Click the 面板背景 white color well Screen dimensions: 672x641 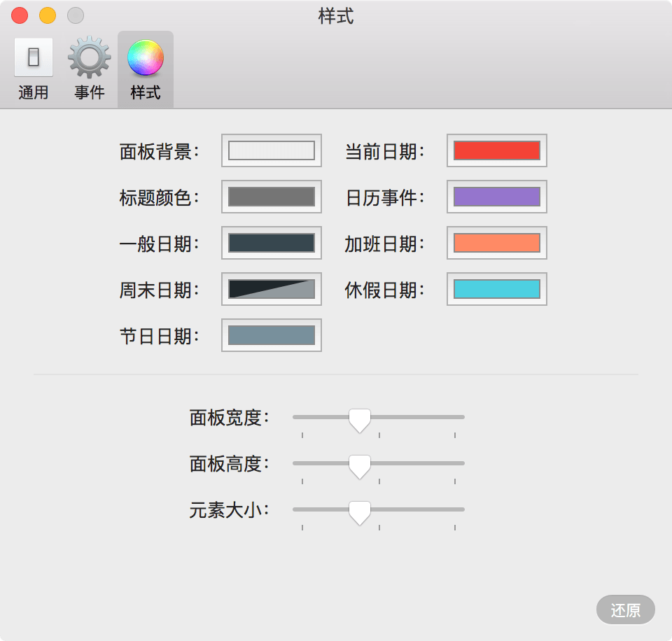[x=272, y=150]
